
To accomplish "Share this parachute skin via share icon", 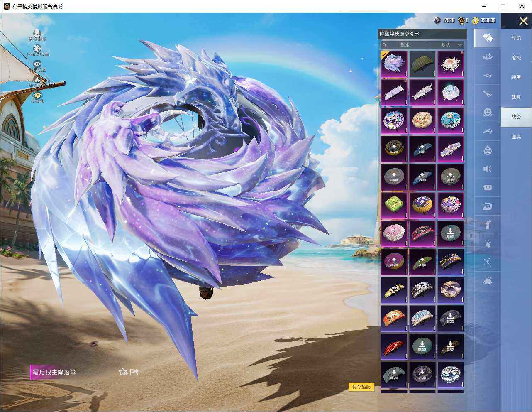I will pyautogui.click(x=134, y=372).
